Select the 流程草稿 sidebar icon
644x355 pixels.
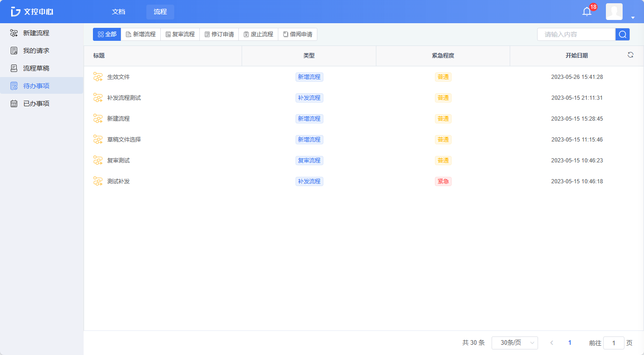point(13,68)
